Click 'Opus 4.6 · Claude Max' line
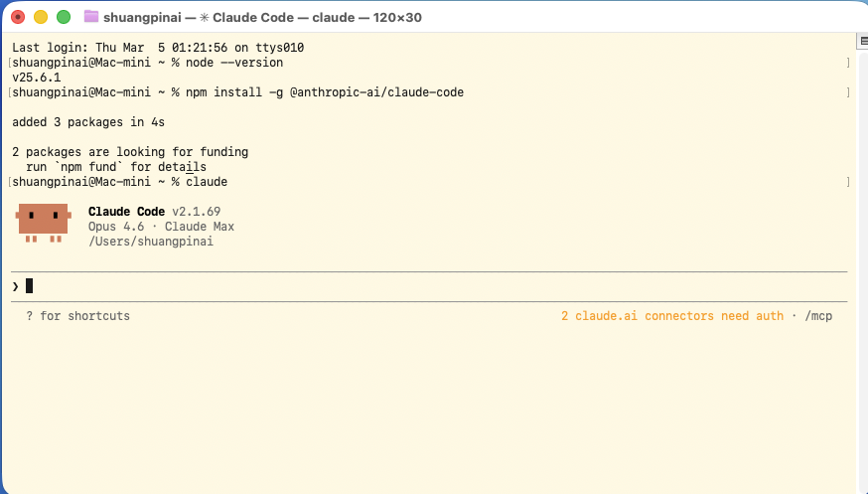Image resolution: width=868 pixels, height=494 pixels. 161,227
